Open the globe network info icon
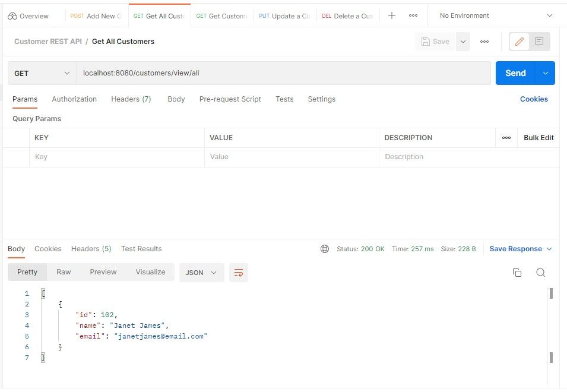 [325, 249]
